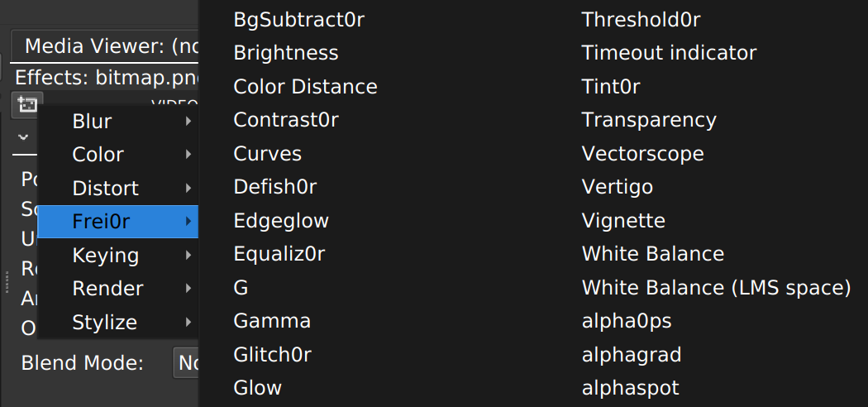Pick the Glitch0r effect
The image size is (868, 407).
tap(272, 354)
